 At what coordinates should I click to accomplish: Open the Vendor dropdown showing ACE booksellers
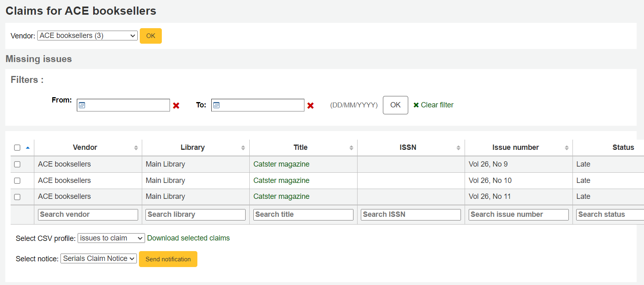87,36
